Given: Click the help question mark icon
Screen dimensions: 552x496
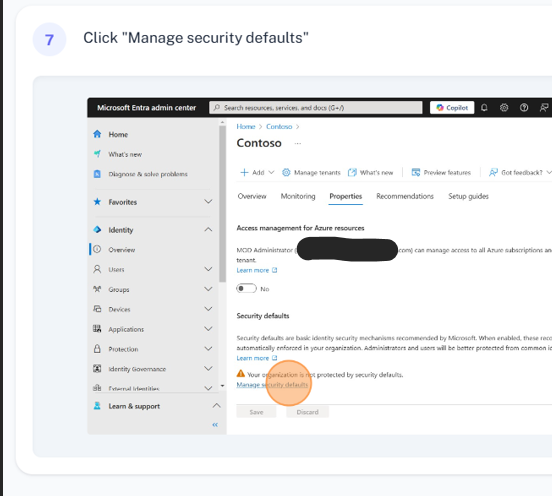Looking at the screenshot, I should (x=524, y=108).
